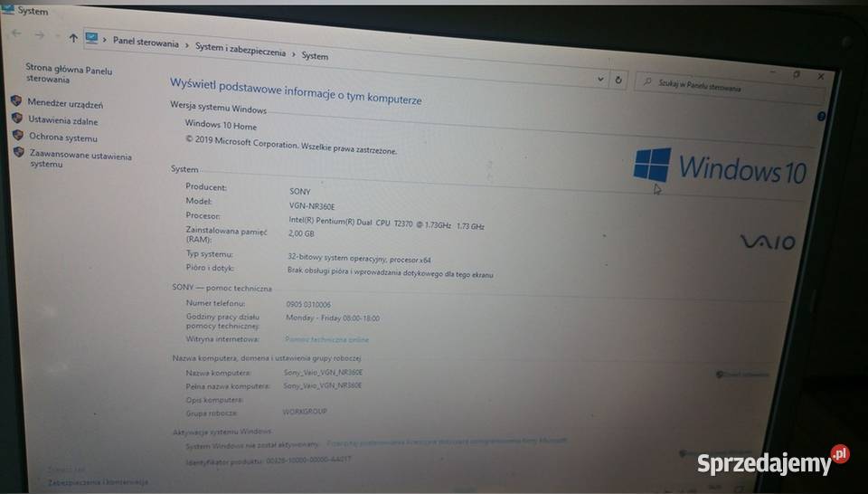Refresh the System page

(618, 80)
